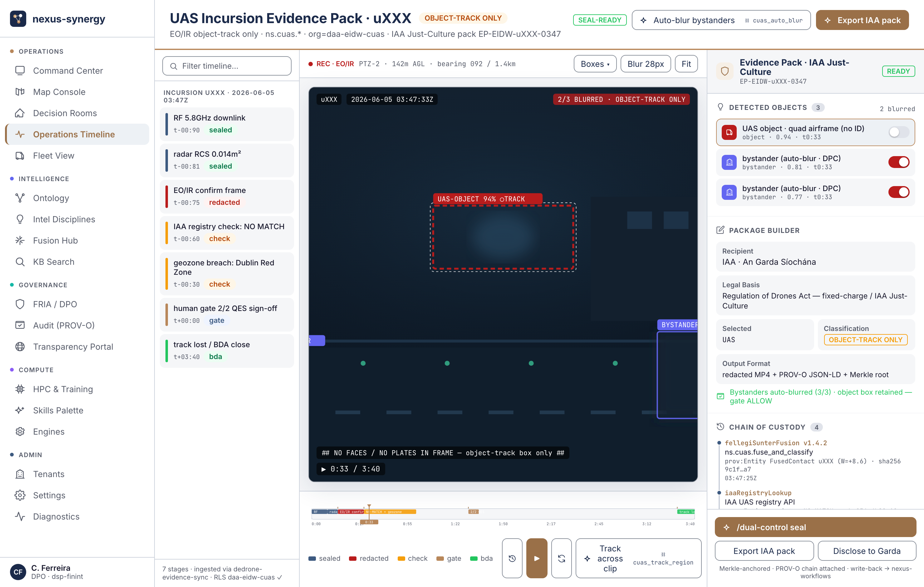Click the play button under the clip

coord(536,558)
